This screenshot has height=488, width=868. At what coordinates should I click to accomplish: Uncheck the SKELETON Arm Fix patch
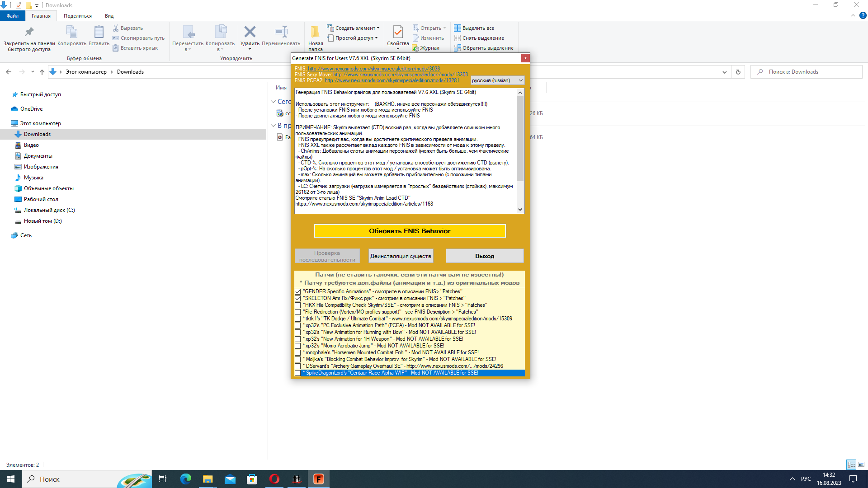pyautogui.click(x=297, y=299)
